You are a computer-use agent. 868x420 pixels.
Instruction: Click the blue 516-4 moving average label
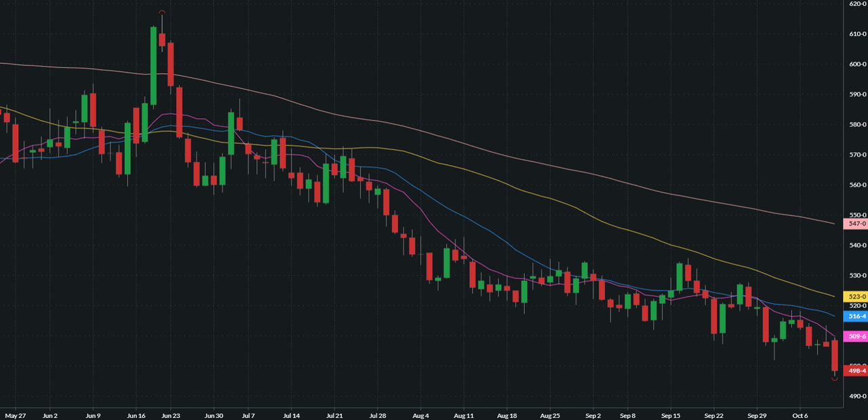(854, 316)
